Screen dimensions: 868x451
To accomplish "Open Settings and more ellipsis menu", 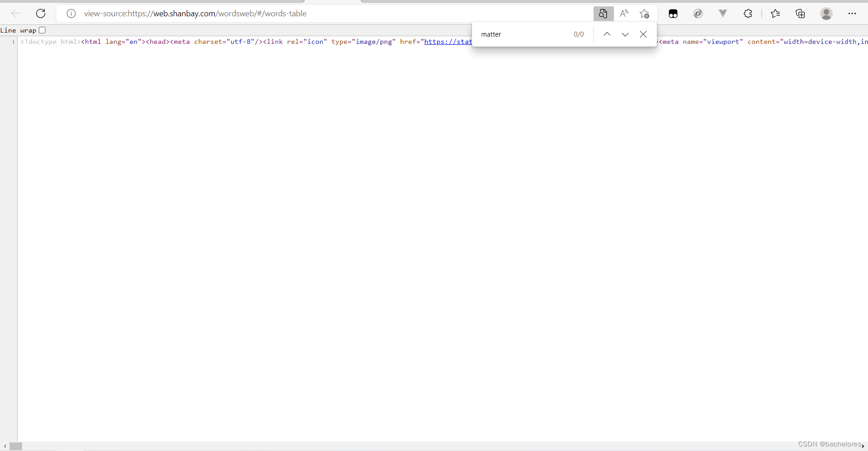I will coord(852,14).
